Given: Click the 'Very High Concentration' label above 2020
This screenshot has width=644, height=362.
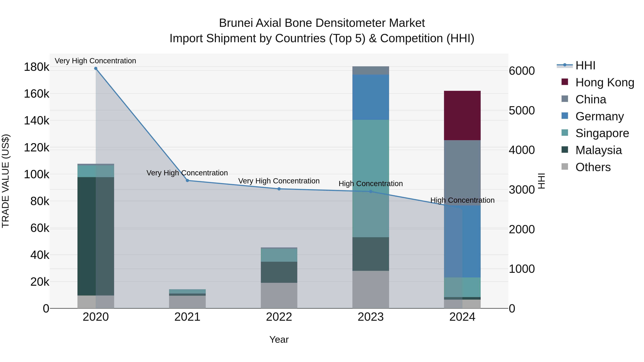Looking at the screenshot, I should click(x=96, y=61).
